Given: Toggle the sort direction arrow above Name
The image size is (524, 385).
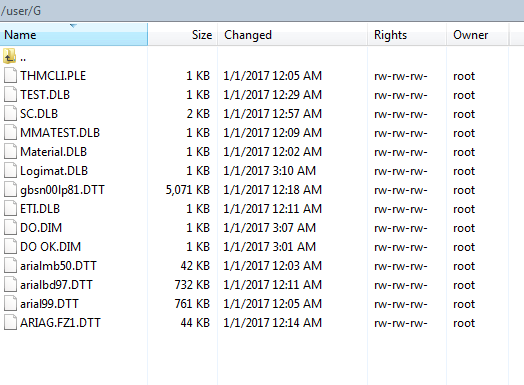Looking at the screenshot, I should click(x=74, y=26).
